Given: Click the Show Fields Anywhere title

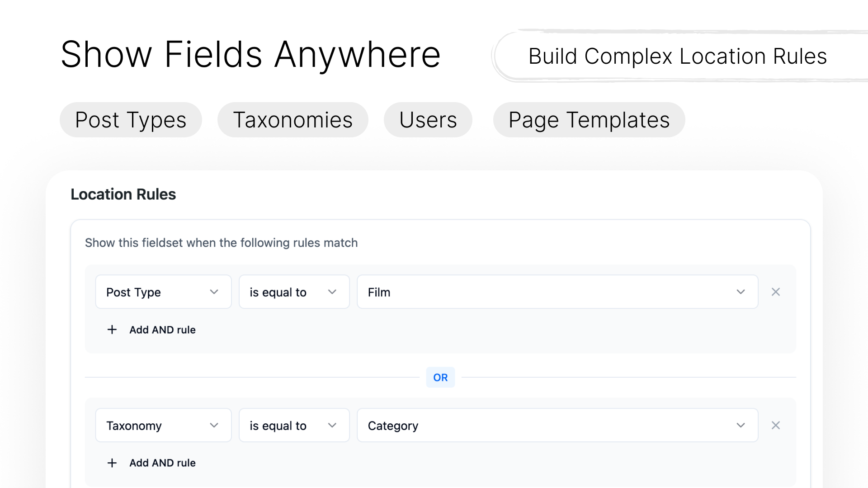Looking at the screenshot, I should [251, 53].
